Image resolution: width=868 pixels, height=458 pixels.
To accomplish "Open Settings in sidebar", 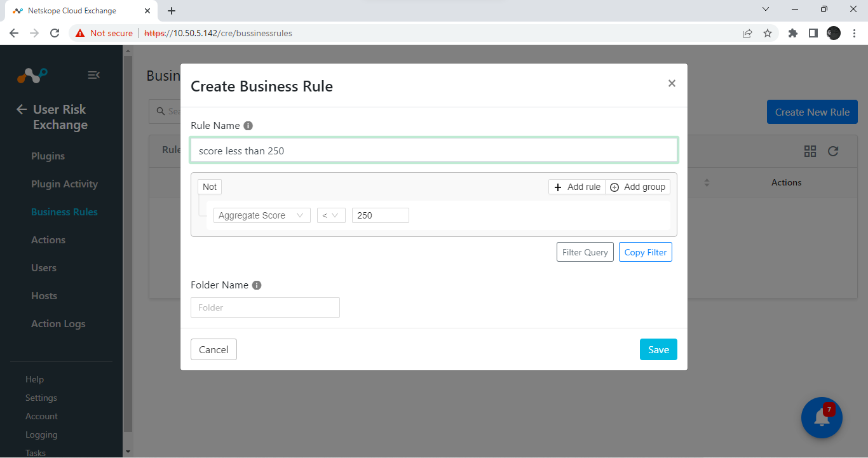I will coord(41,398).
